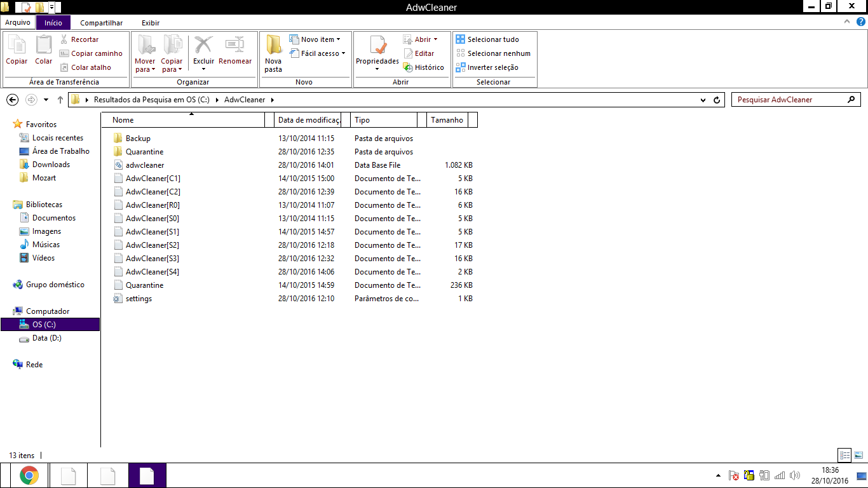Open Mover para dropdown
This screenshot has height=488, width=868.
[x=146, y=53]
